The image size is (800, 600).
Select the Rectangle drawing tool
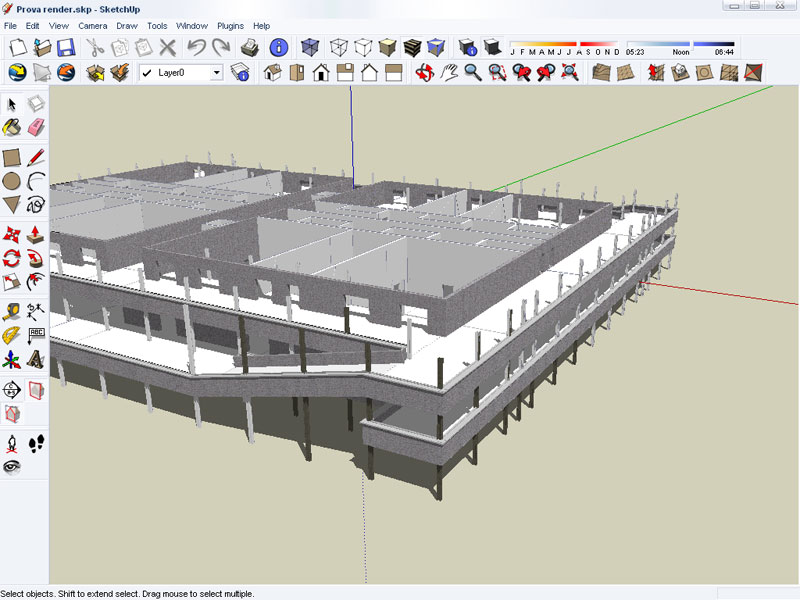[12, 157]
